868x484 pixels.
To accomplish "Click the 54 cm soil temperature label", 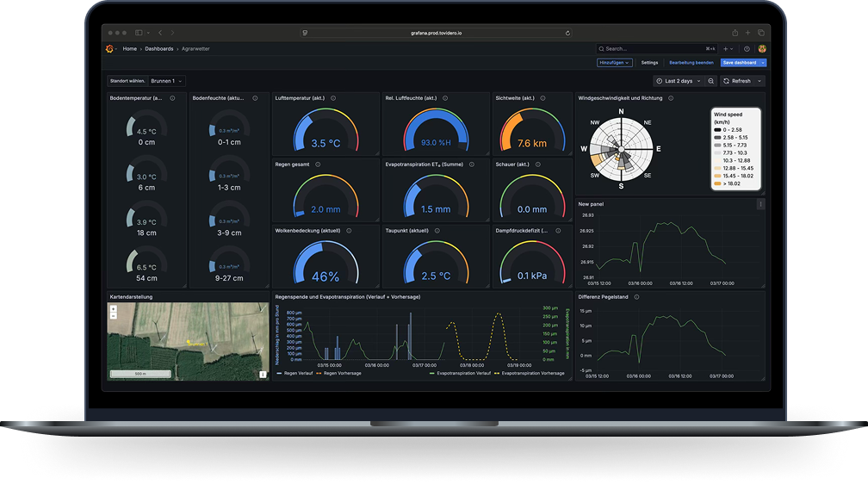I will (146, 278).
